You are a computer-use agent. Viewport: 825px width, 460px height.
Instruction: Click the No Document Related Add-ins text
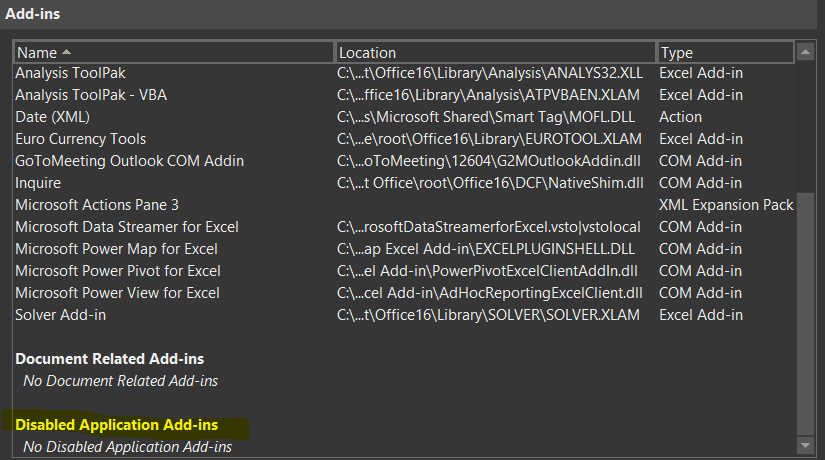120,381
